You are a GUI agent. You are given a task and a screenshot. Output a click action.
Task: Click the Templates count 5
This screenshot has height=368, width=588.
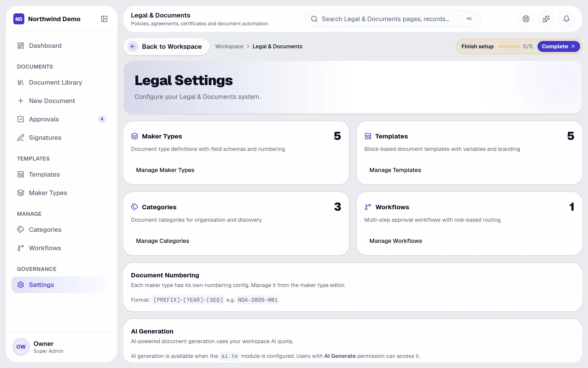tap(571, 136)
